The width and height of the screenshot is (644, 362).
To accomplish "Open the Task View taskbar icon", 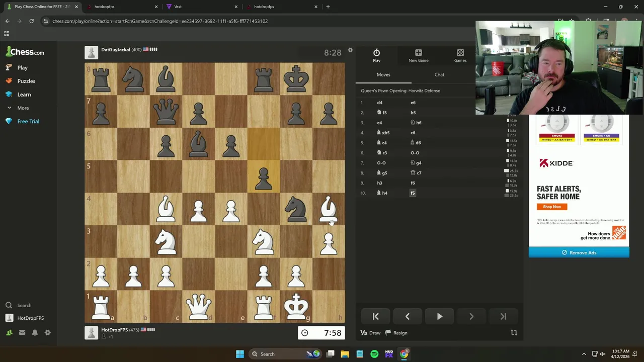I will click(x=330, y=354).
